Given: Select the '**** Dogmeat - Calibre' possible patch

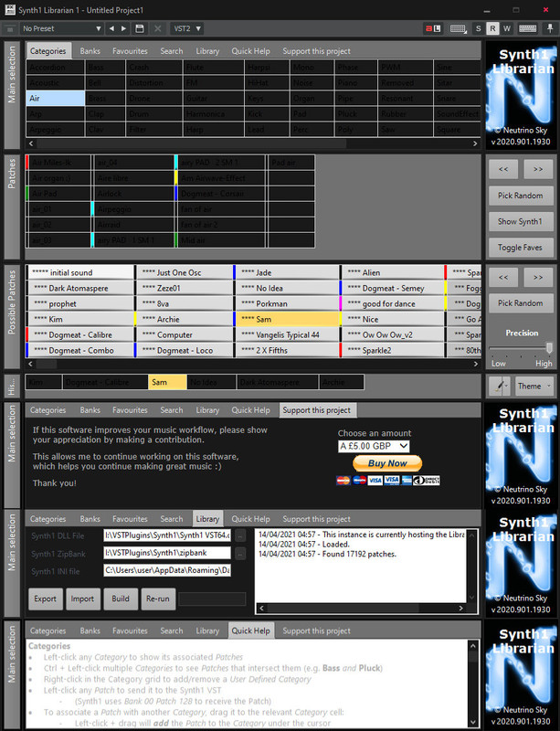Looking at the screenshot, I should pyautogui.click(x=80, y=334).
